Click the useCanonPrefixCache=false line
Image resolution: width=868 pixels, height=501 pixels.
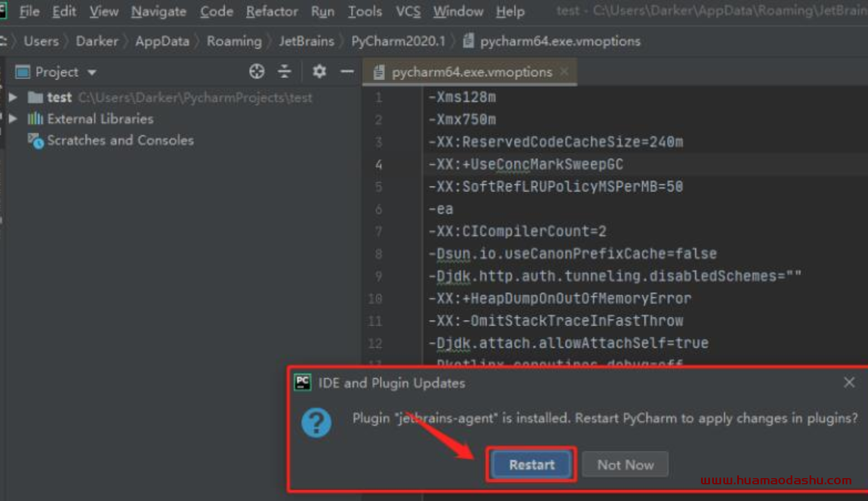point(572,254)
